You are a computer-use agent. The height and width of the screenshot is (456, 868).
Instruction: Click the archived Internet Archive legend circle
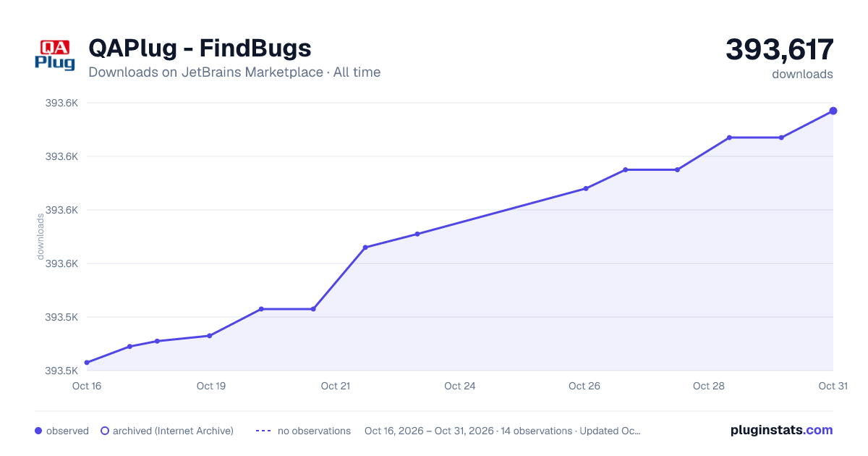(x=105, y=431)
